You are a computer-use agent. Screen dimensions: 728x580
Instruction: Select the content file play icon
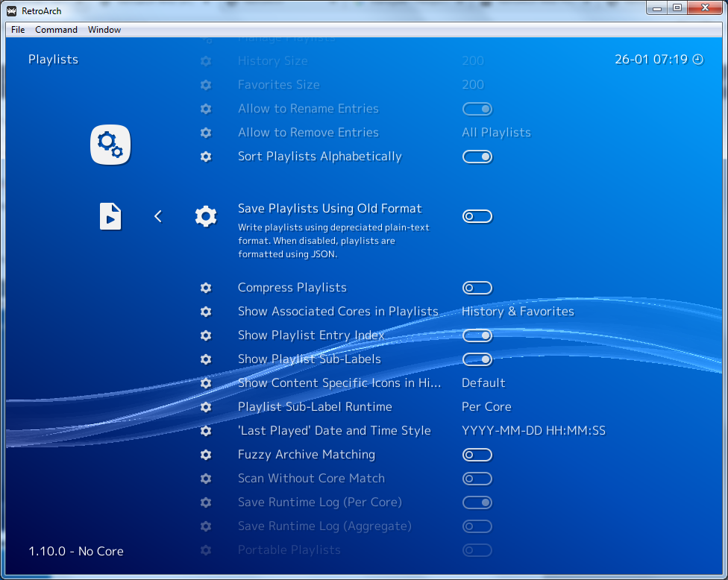[110, 216]
